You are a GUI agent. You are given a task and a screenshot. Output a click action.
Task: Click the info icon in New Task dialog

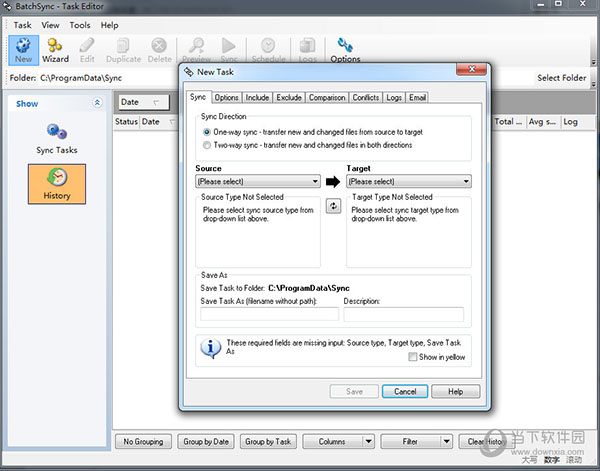[x=210, y=348]
